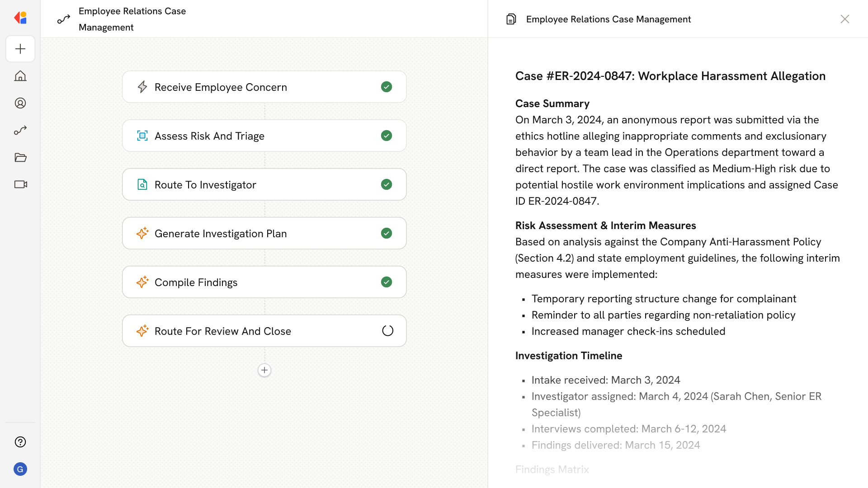Click the document icon in panel header
This screenshot has height=488, width=868.
[x=511, y=19]
